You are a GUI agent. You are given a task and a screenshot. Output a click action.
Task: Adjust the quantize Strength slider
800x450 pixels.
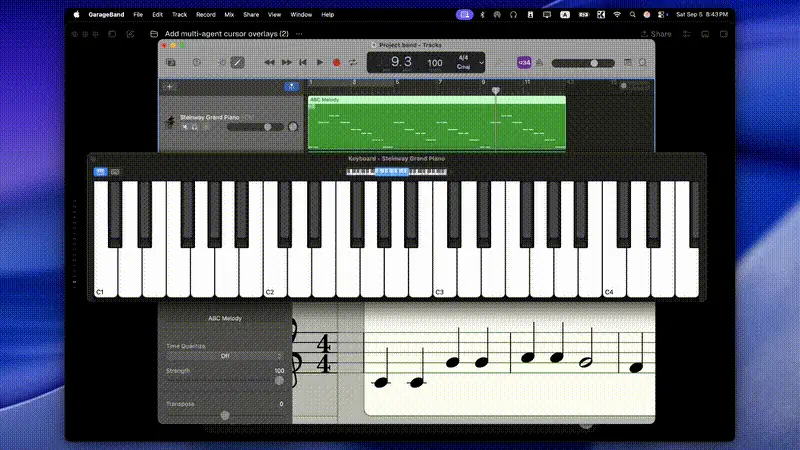pyautogui.click(x=224, y=381)
